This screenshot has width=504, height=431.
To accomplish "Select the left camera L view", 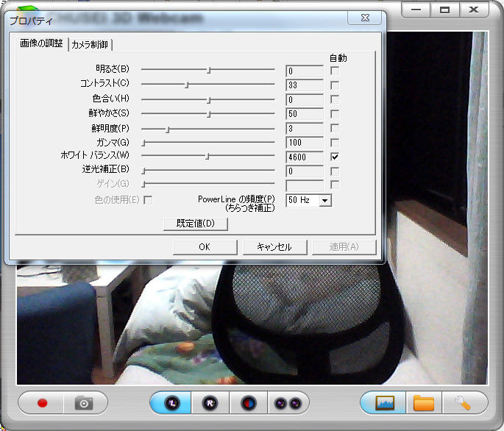I will pyautogui.click(x=172, y=402).
